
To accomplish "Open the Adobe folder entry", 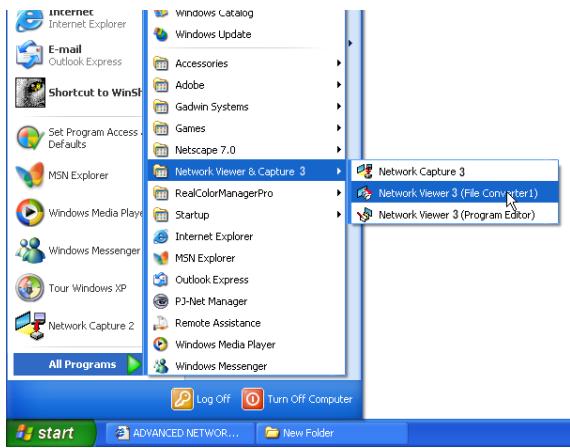I will pos(246,85).
